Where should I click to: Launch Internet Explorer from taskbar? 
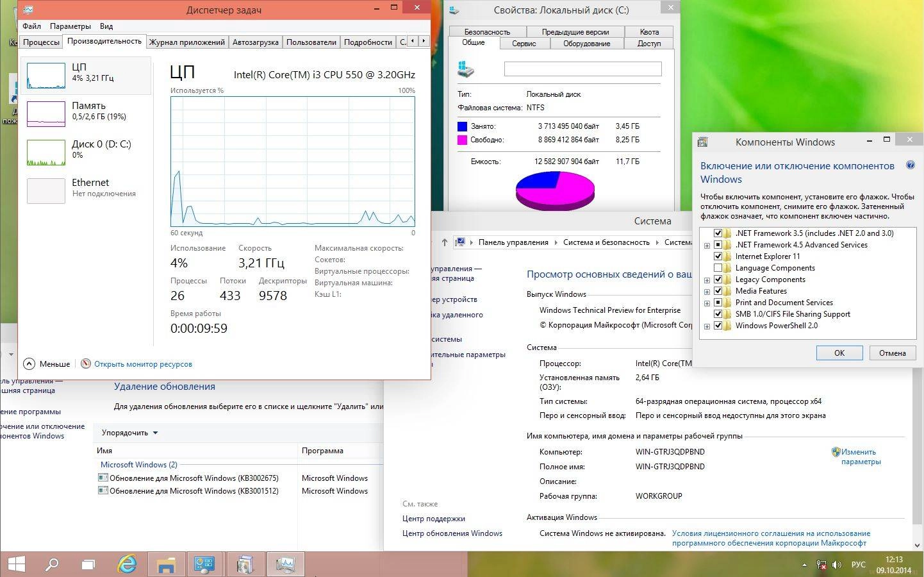128,564
